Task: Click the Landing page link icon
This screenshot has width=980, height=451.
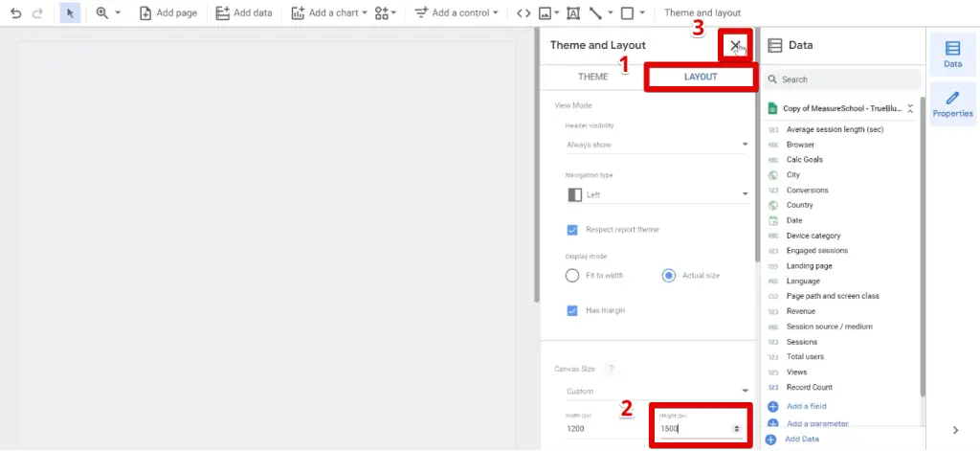Action: tap(773, 266)
